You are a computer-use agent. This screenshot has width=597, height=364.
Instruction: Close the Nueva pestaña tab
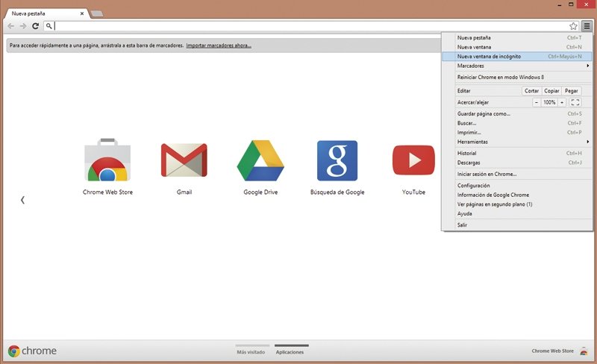coord(82,13)
